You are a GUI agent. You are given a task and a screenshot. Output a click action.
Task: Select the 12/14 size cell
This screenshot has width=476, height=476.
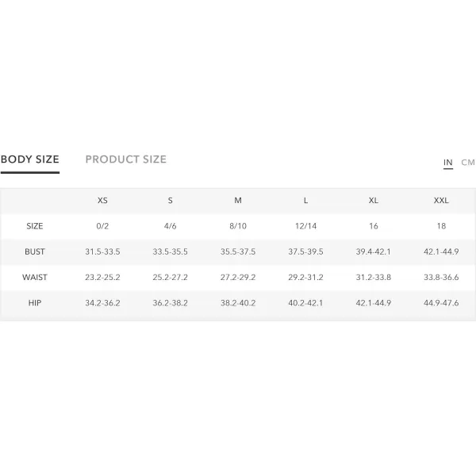point(305,226)
